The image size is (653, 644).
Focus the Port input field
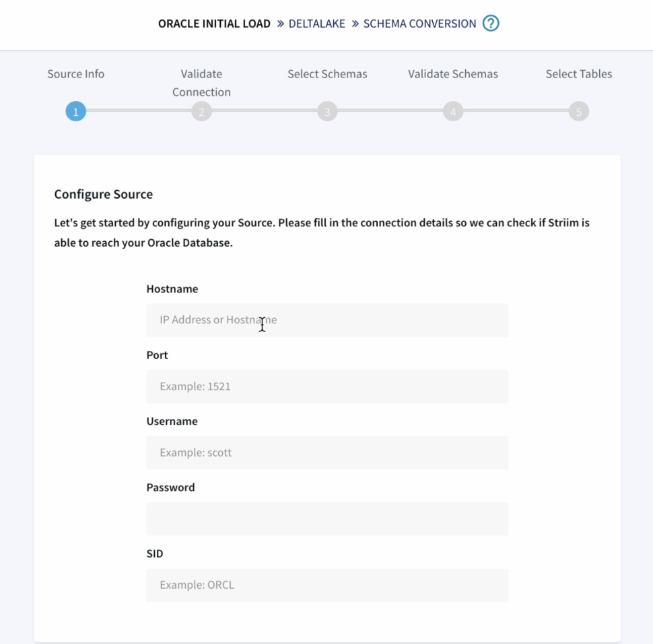pyautogui.click(x=327, y=387)
